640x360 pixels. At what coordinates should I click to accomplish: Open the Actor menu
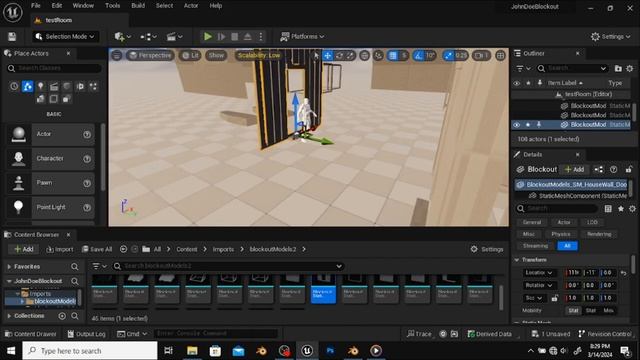(191, 6)
